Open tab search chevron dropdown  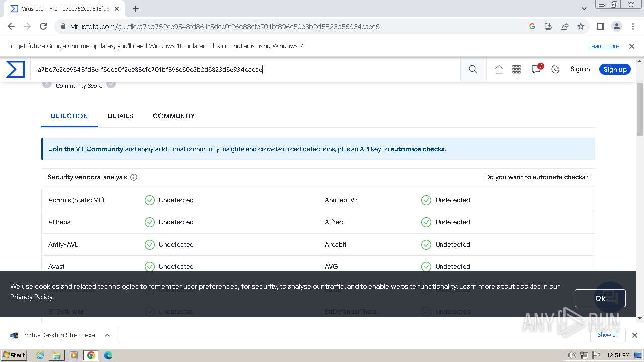584,9
